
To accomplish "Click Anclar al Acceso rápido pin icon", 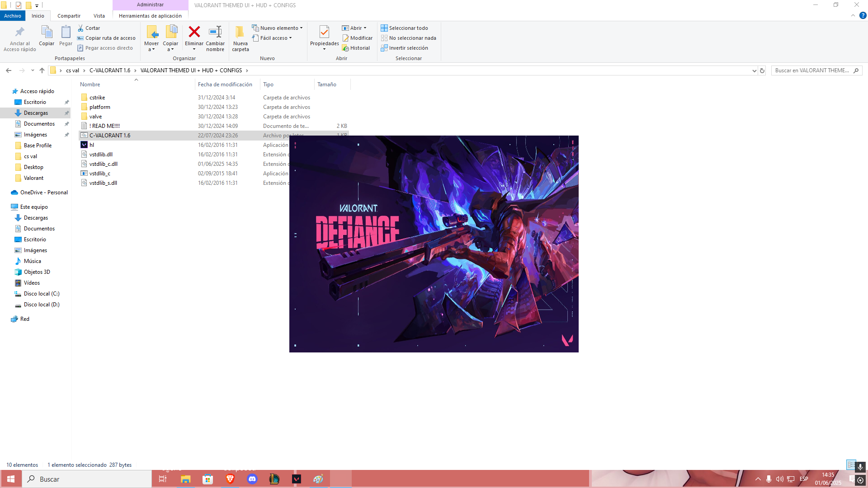I will tap(19, 32).
